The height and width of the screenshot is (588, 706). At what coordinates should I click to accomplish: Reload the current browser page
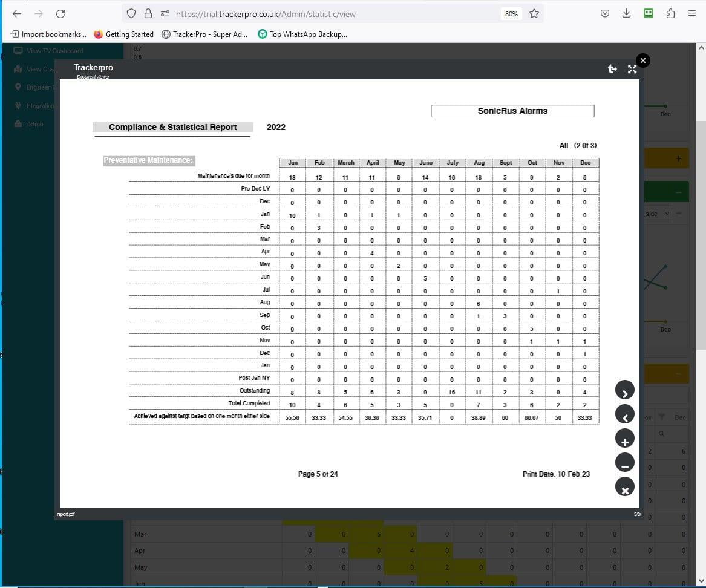pyautogui.click(x=60, y=13)
